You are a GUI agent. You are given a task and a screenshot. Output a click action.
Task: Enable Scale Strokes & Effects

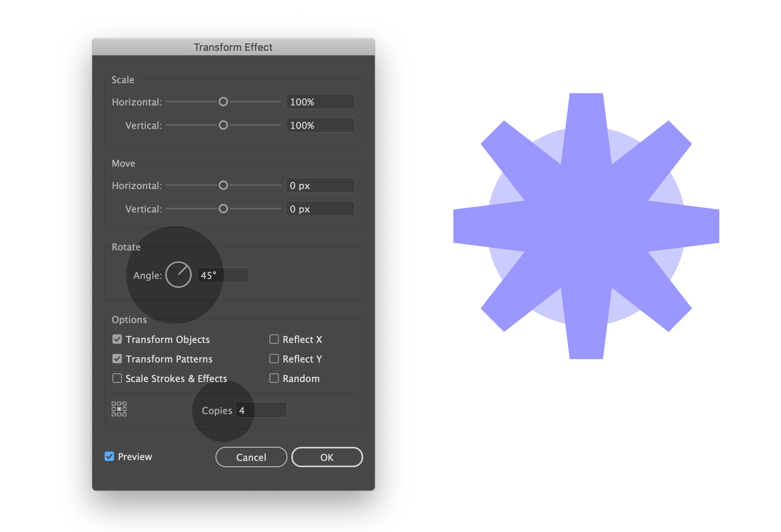(117, 378)
